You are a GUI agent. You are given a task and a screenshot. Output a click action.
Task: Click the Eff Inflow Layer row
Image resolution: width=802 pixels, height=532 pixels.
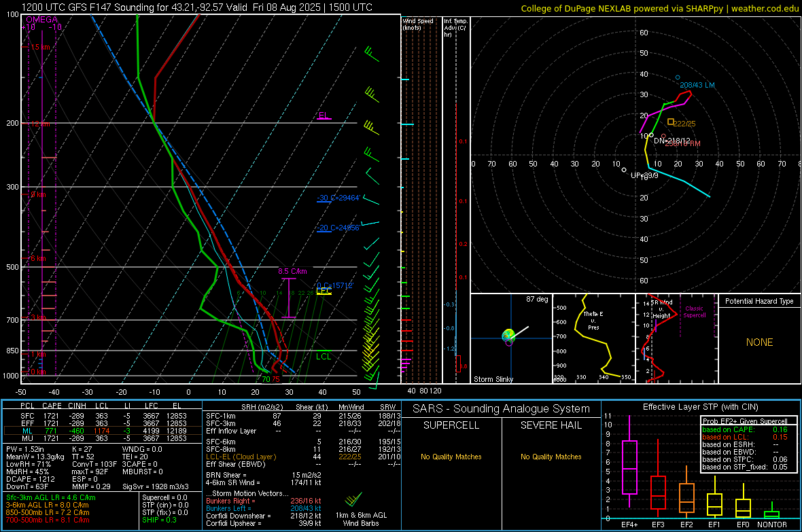pyautogui.click(x=303, y=431)
